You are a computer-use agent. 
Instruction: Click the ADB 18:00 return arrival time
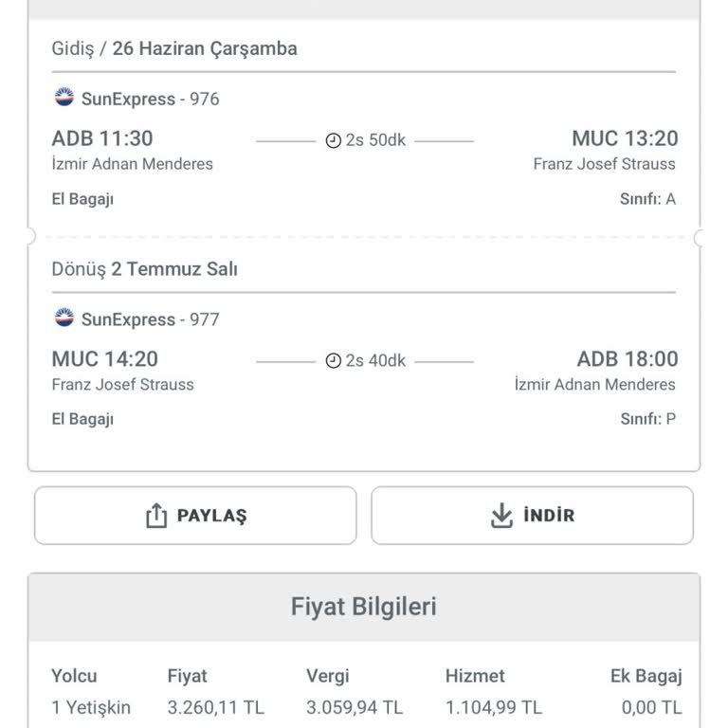pyautogui.click(x=628, y=359)
